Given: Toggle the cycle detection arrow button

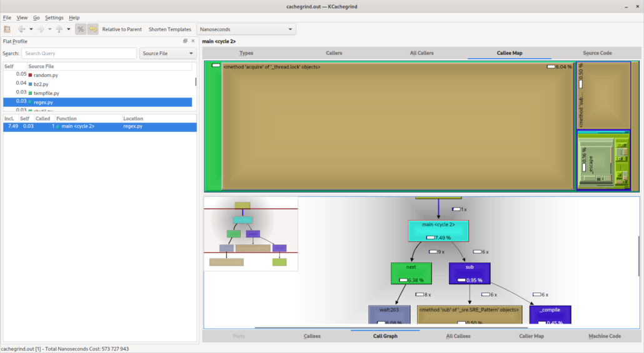Looking at the screenshot, I should [93, 29].
